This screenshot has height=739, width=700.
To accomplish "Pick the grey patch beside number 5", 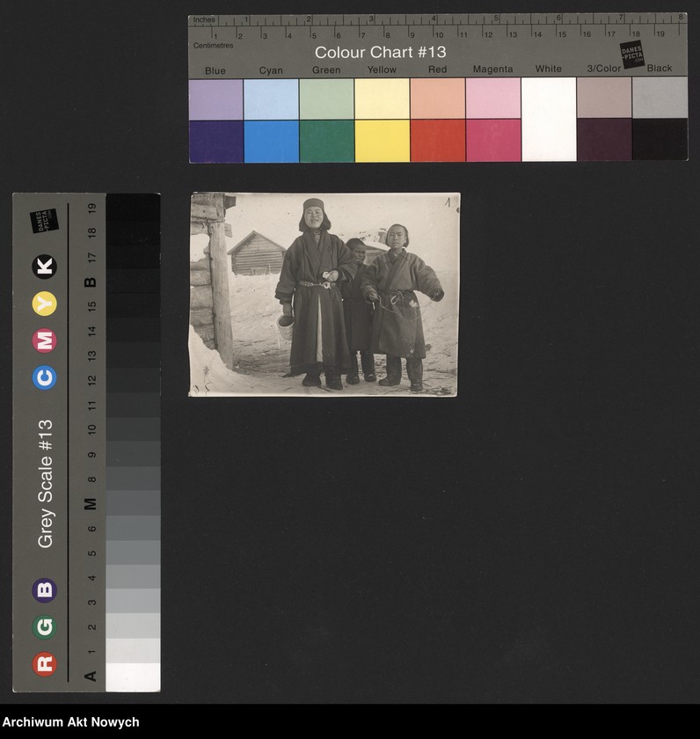I will point(134,552).
